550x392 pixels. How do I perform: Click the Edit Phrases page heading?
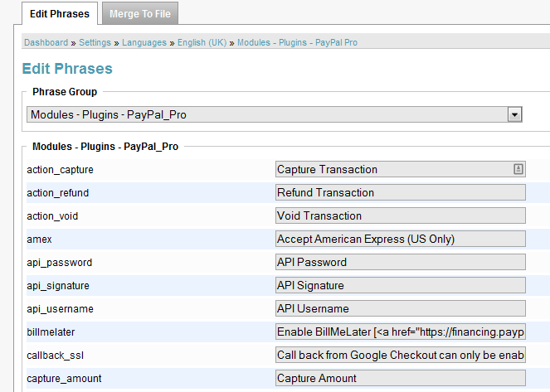coord(67,69)
